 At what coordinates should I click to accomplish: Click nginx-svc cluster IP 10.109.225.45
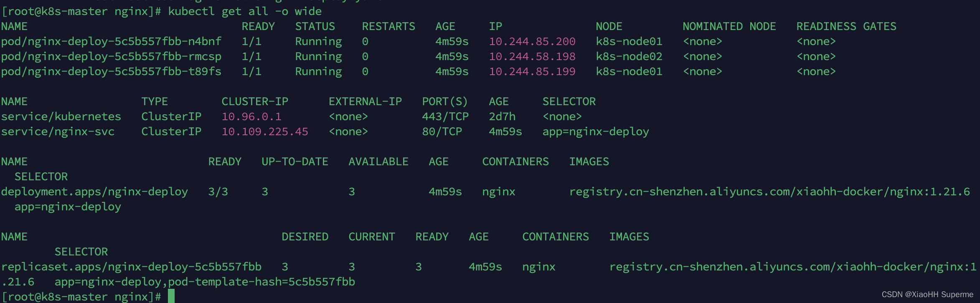(265, 131)
